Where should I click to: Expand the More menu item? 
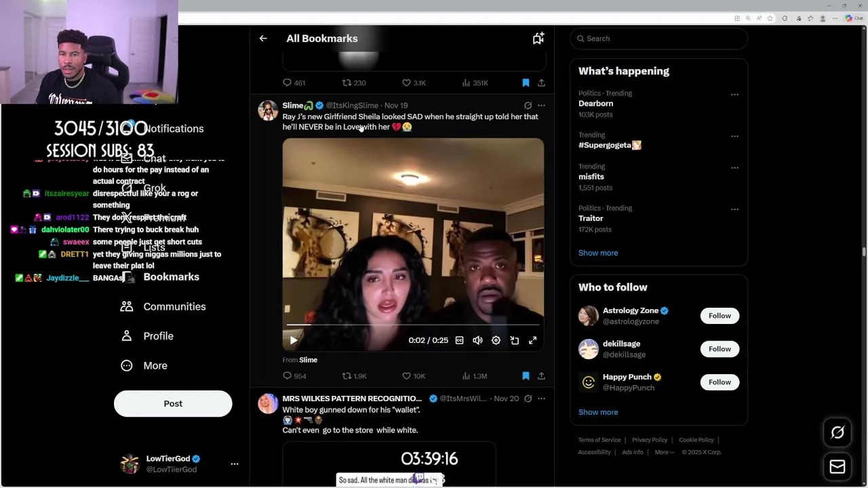coord(144,366)
